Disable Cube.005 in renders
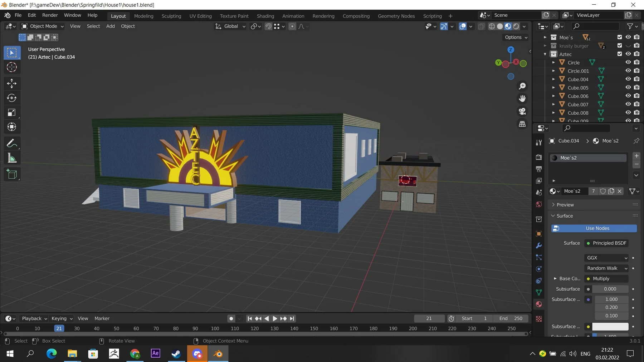This screenshot has height=362, width=644. click(x=636, y=88)
